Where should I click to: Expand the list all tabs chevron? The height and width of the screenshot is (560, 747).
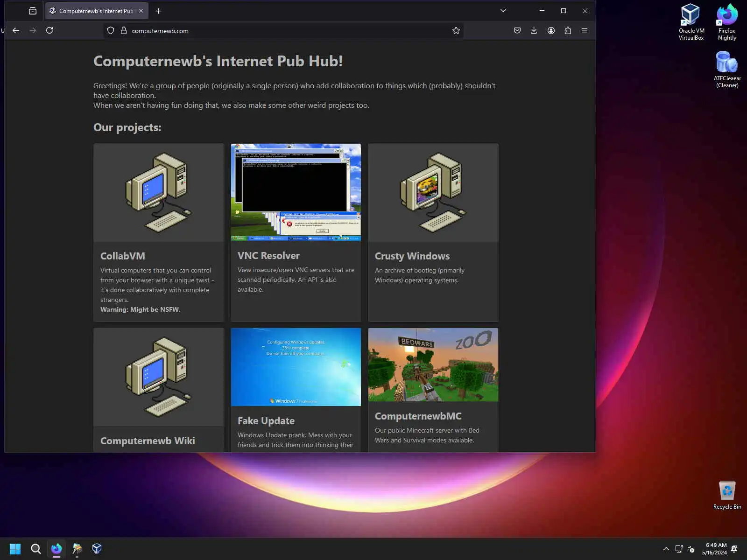pyautogui.click(x=503, y=11)
